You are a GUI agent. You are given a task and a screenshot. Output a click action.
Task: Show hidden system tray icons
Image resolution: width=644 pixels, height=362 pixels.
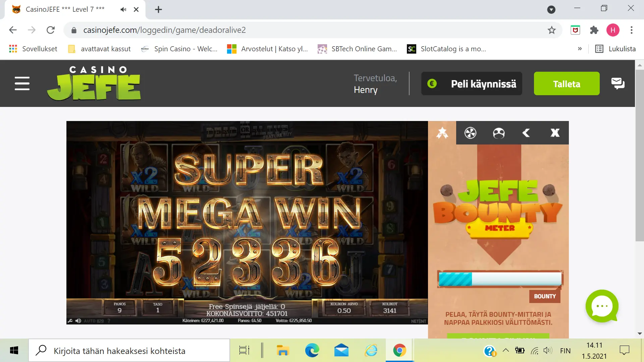[x=506, y=351]
